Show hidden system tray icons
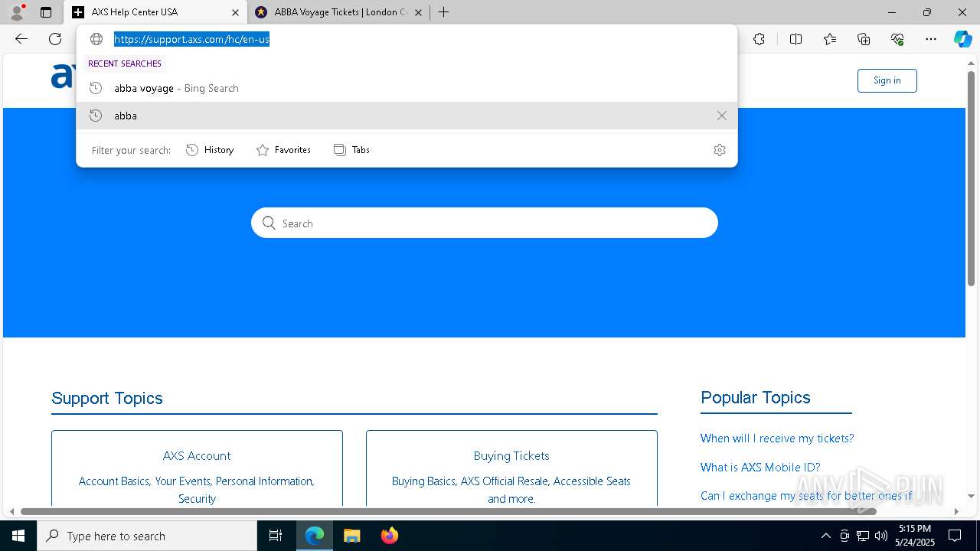The height and width of the screenshot is (551, 980). pyautogui.click(x=825, y=536)
